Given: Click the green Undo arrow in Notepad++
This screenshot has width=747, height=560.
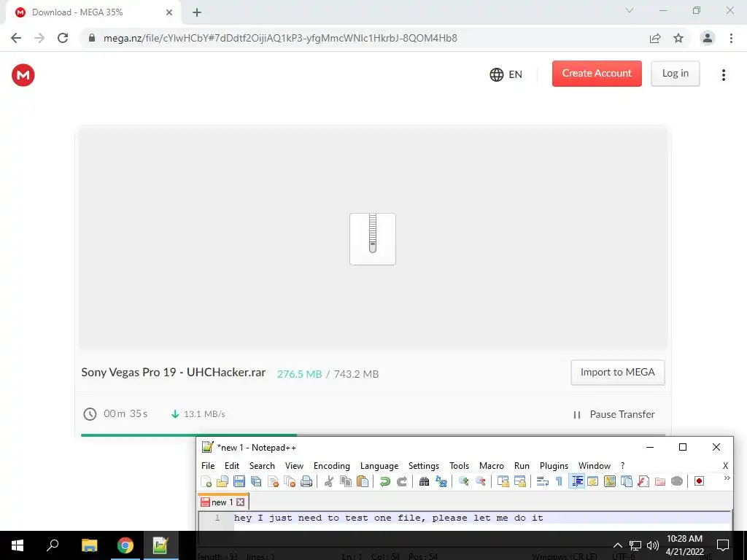Looking at the screenshot, I should tap(385, 481).
